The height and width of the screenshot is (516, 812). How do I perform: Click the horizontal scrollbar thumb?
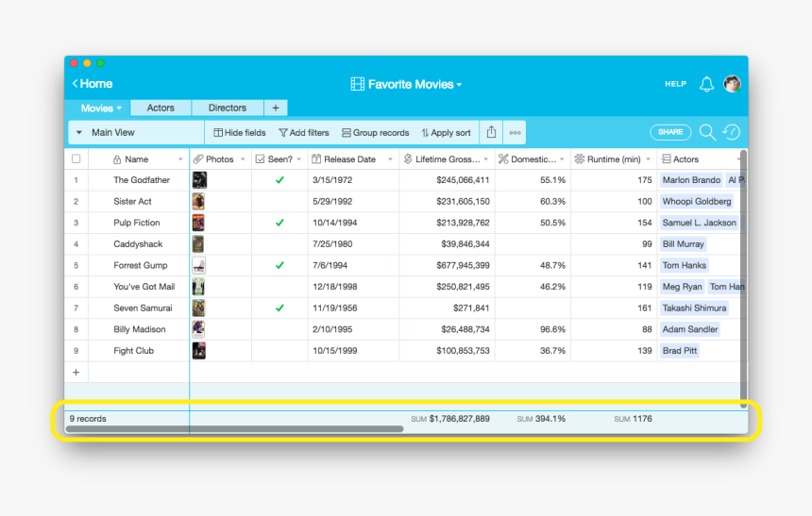point(234,428)
